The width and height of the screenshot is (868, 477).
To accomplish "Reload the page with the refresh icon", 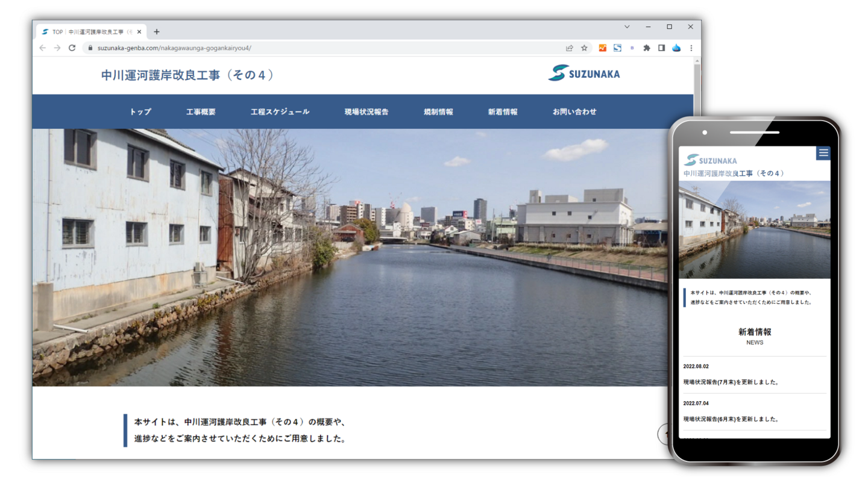I will point(72,48).
